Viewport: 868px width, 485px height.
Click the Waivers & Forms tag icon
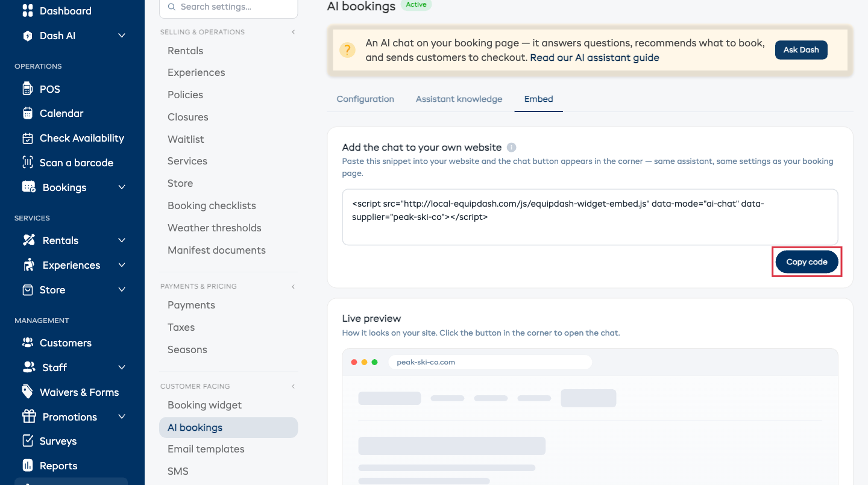pyautogui.click(x=28, y=392)
